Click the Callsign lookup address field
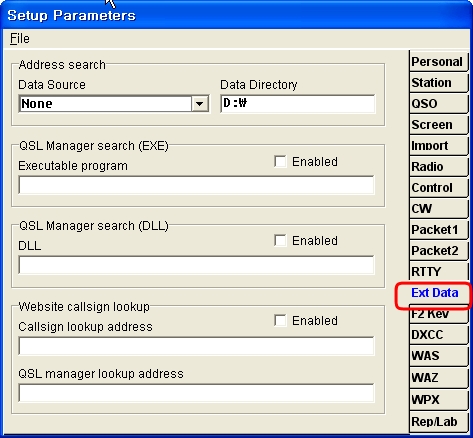Viewport: 473px width, 438px height. coord(196,346)
